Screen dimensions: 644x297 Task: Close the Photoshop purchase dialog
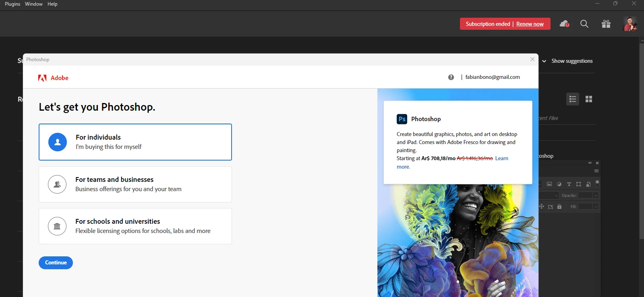tap(532, 59)
